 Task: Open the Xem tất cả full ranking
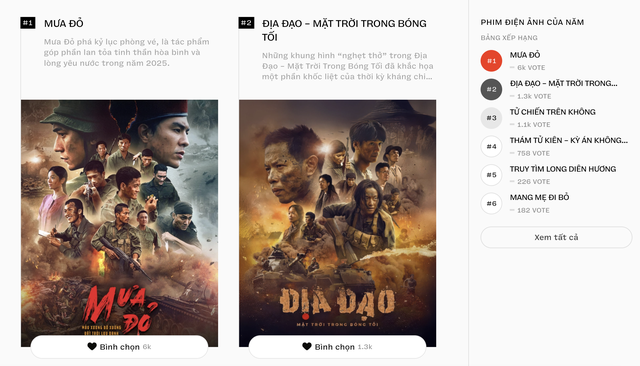click(556, 237)
